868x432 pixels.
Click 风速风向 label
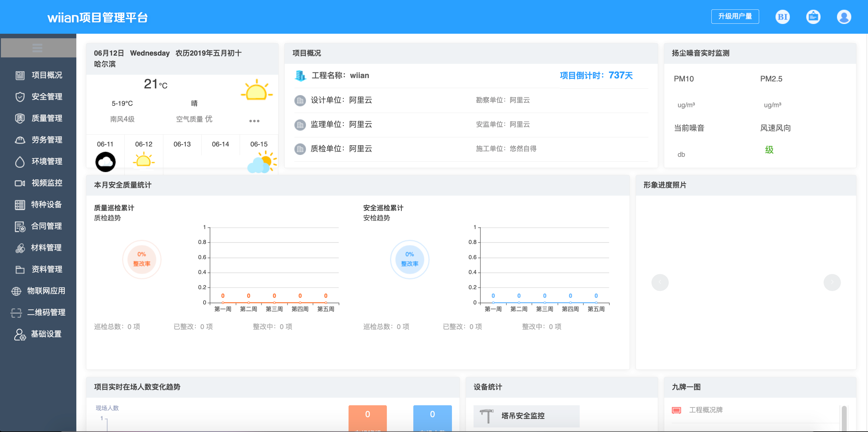click(x=775, y=128)
